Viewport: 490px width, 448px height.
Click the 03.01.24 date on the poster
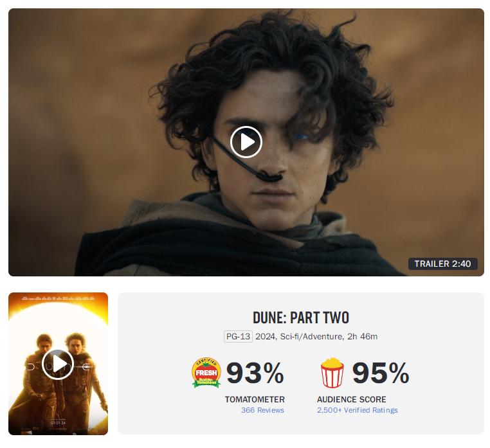pos(58,423)
